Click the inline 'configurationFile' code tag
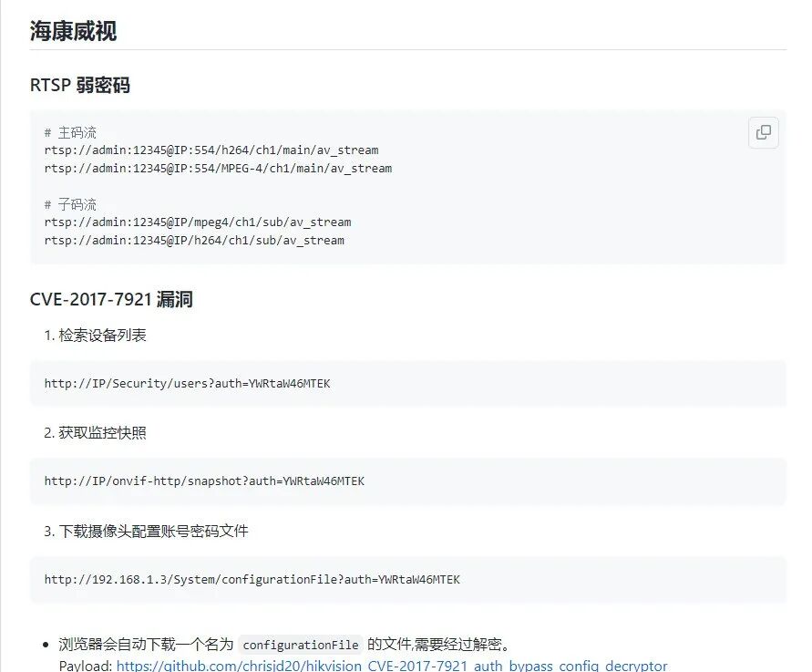Image resolution: width=812 pixels, height=672 pixels. point(301,645)
